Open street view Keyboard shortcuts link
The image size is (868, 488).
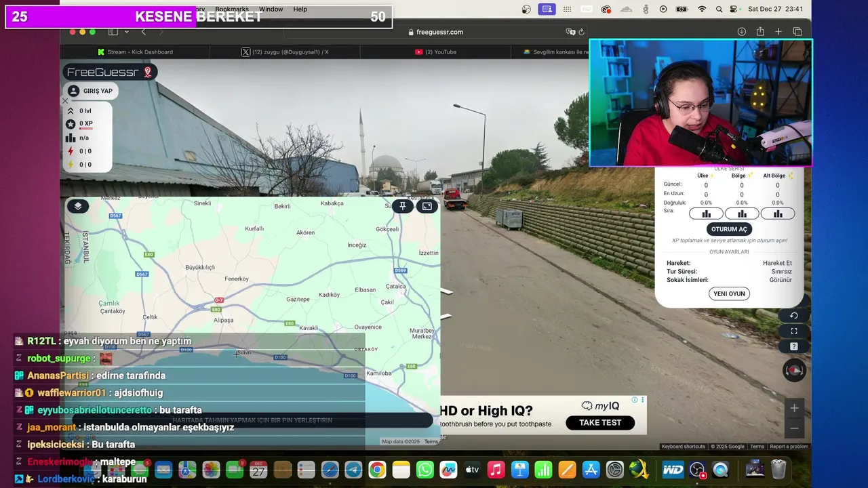(684, 447)
